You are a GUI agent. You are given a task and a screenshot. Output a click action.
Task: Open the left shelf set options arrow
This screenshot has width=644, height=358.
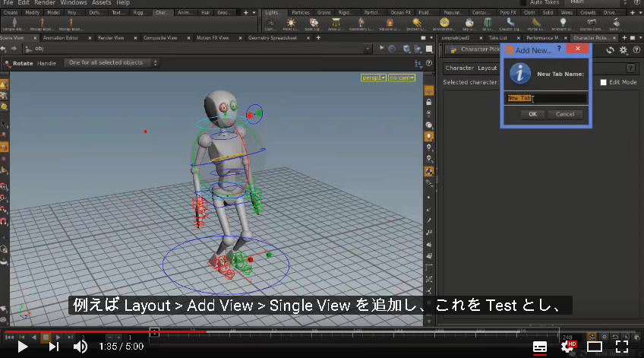pos(254,13)
